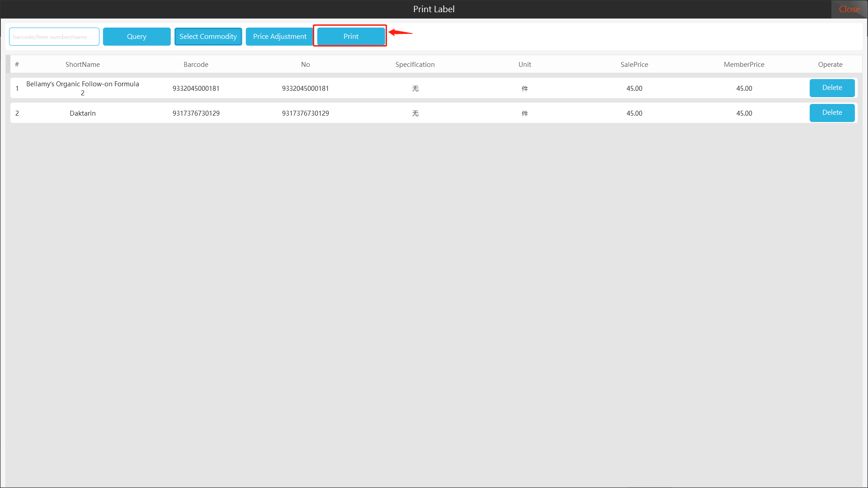The width and height of the screenshot is (868, 488).
Task: Close the Print Label window
Action: tap(849, 9)
